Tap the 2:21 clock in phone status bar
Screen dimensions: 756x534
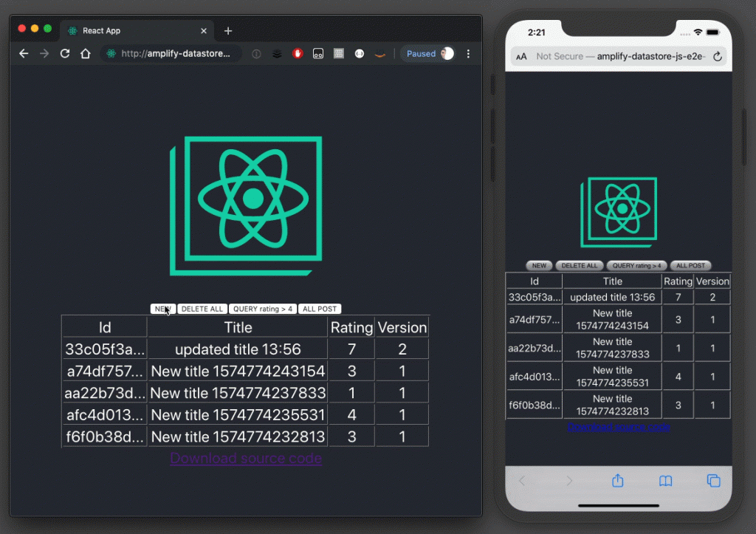click(x=536, y=32)
